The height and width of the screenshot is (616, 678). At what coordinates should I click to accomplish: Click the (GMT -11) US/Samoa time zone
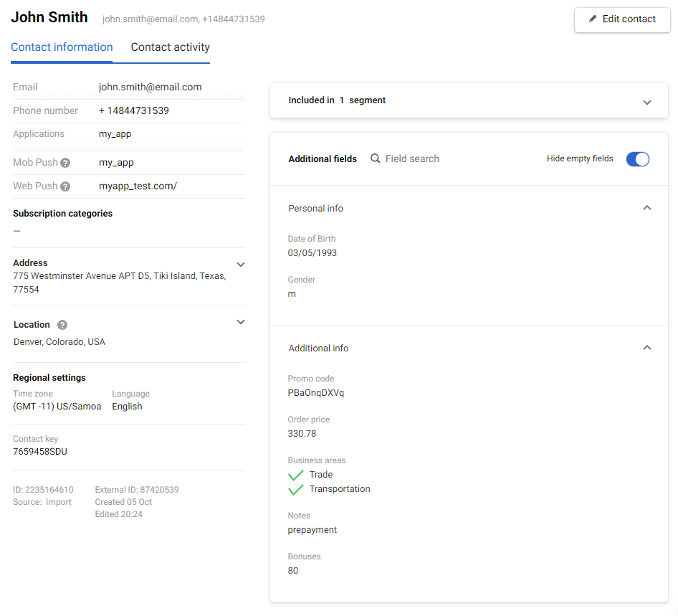[57, 407]
